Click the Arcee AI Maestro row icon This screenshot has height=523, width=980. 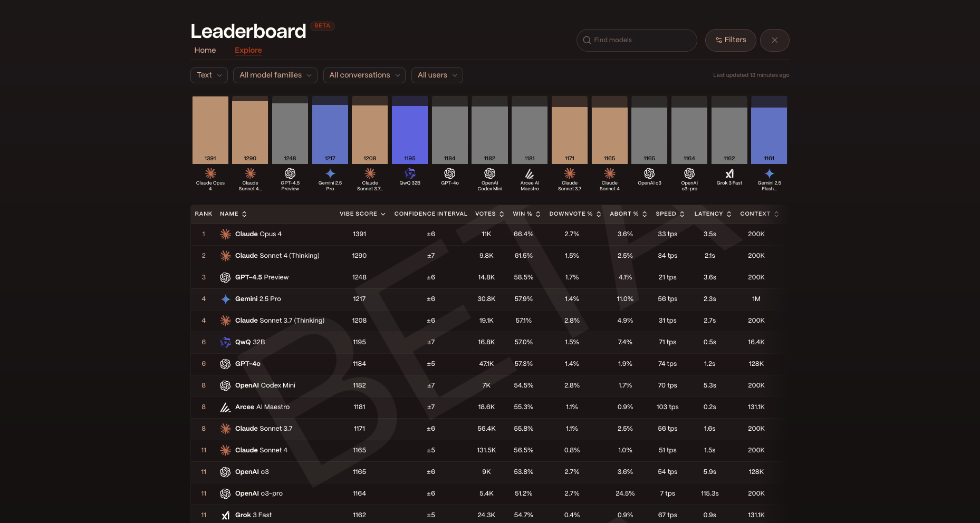(x=225, y=407)
